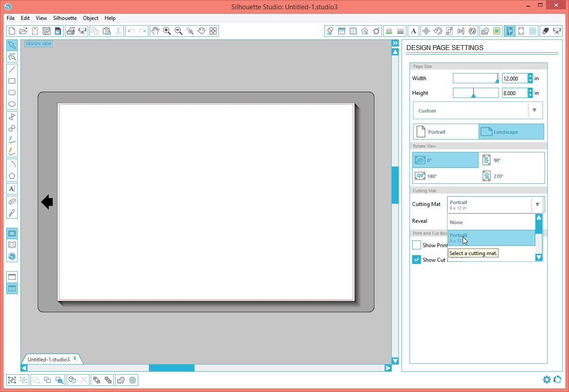569x392 pixels.
Task: Click the Zoom Out magnifier
Action: pos(178,31)
